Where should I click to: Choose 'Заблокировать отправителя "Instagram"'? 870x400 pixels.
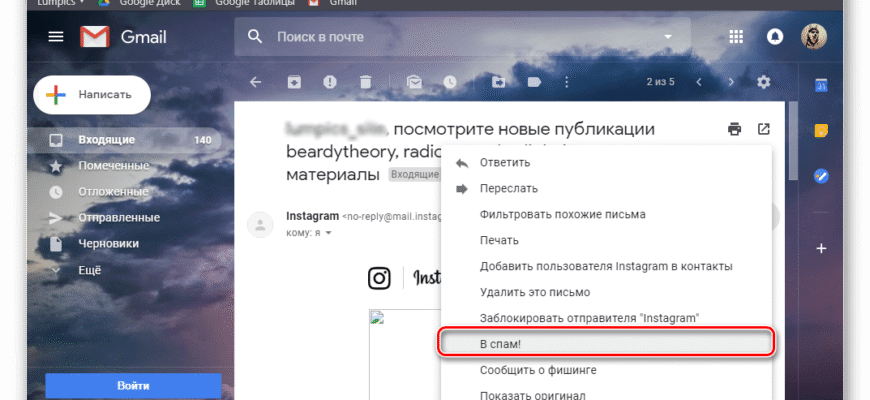click(606, 318)
